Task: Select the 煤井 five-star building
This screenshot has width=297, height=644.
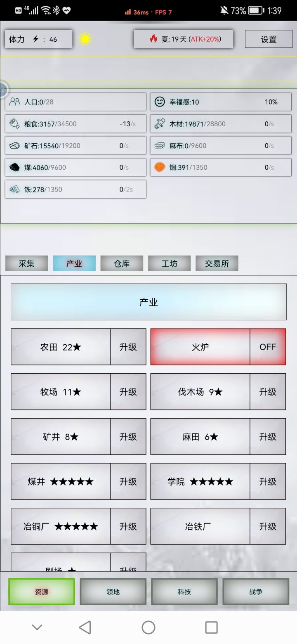Action: pyautogui.click(x=61, y=481)
